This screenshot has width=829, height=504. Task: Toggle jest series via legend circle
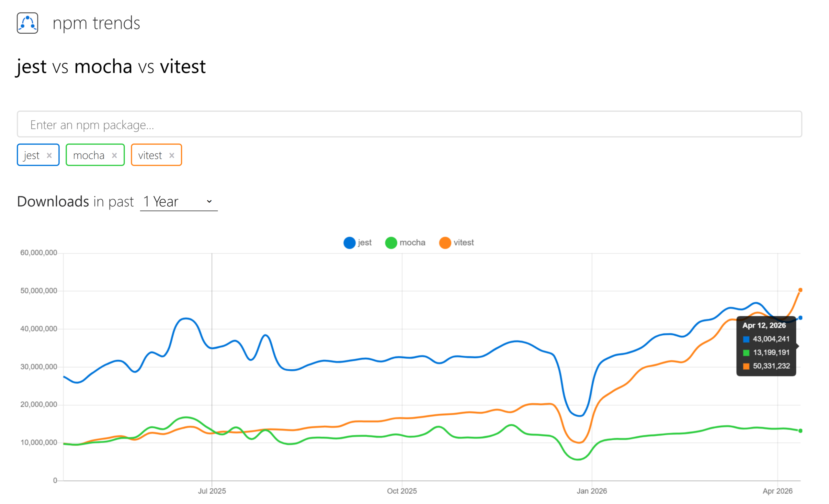[x=349, y=243]
